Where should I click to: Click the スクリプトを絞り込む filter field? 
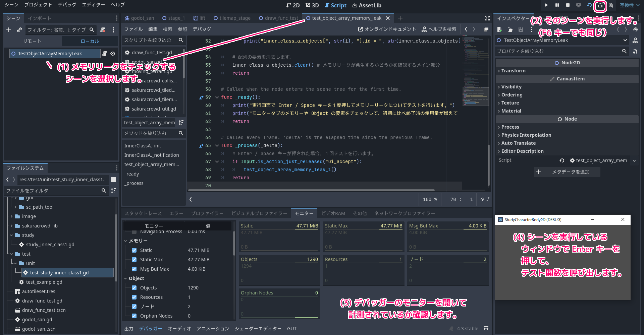(150, 40)
